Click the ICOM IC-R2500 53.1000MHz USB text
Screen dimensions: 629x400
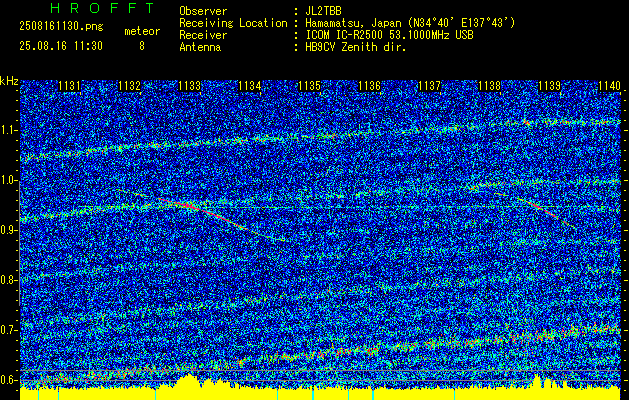click(389, 35)
